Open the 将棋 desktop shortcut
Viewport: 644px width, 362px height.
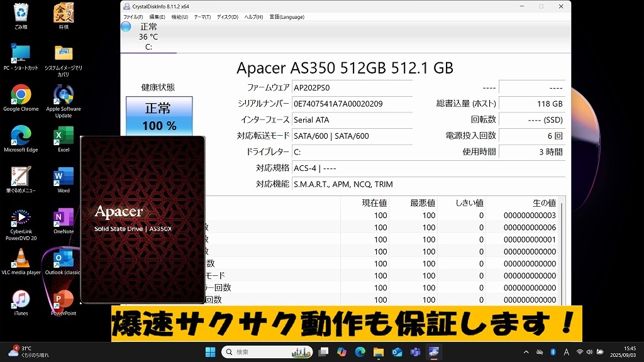pyautogui.click(x=64, y=16)
